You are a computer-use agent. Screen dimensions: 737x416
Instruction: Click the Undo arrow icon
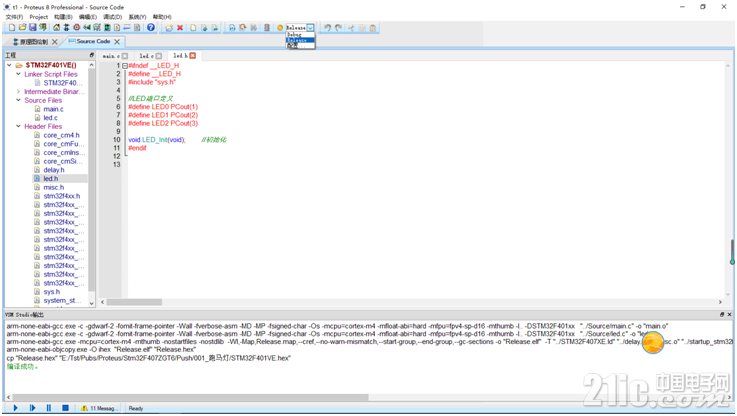point(328,28)
